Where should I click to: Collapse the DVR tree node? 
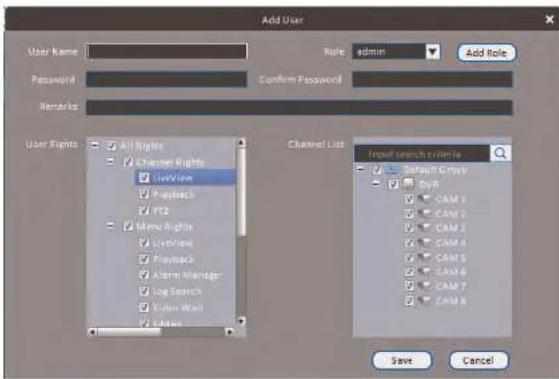(x=376, y=184)
